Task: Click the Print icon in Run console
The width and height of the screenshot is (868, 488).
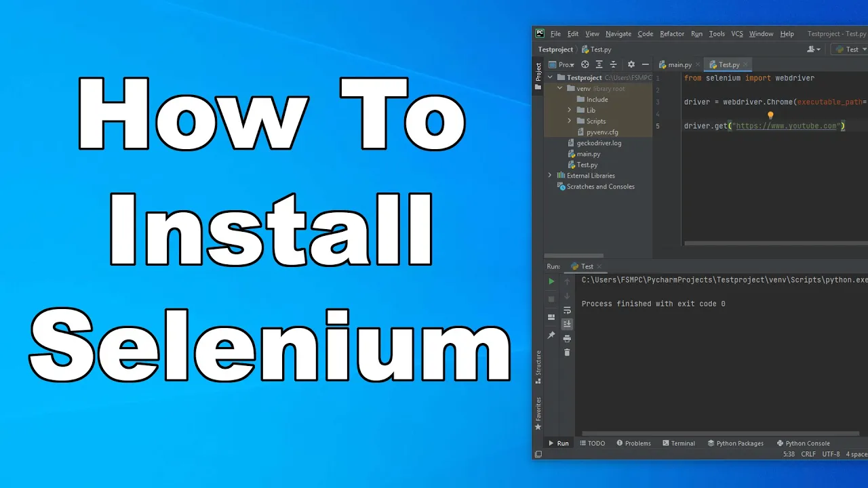Action: click(x=568, y=338)
